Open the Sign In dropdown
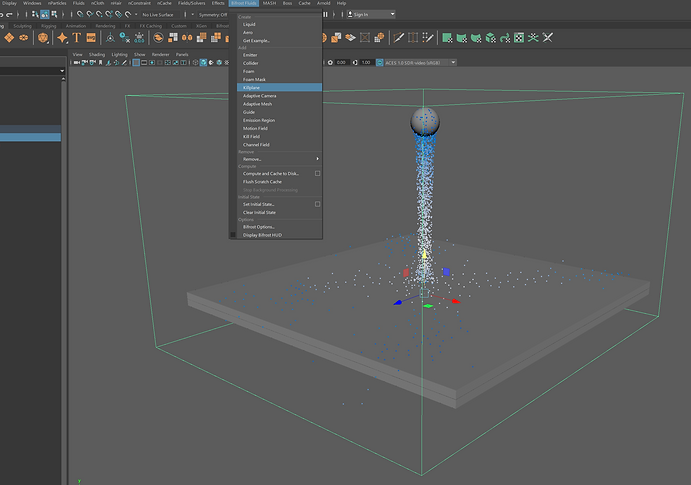Image resolution: width=691 pixels, height=485 pixels. point(371,15)
